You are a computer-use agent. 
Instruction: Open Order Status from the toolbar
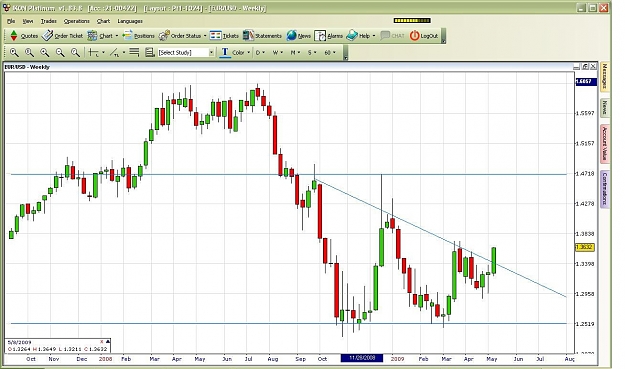[x=180, y=36]
